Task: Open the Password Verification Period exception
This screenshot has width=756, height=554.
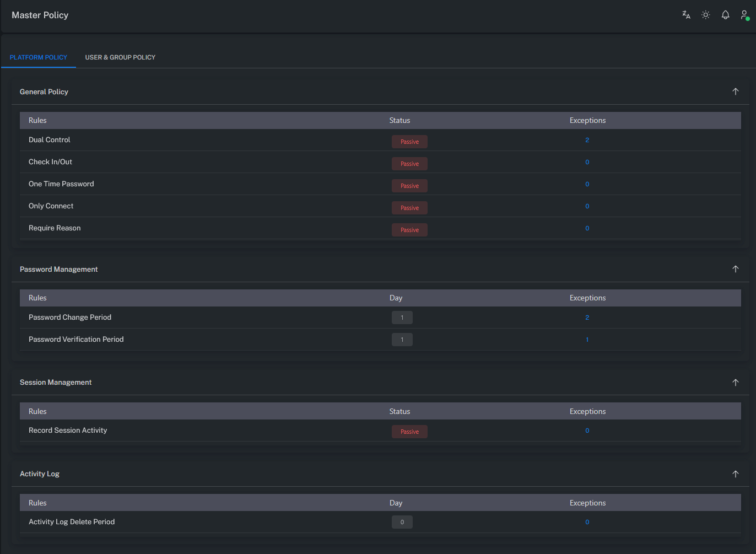Action: pos(587,340)
